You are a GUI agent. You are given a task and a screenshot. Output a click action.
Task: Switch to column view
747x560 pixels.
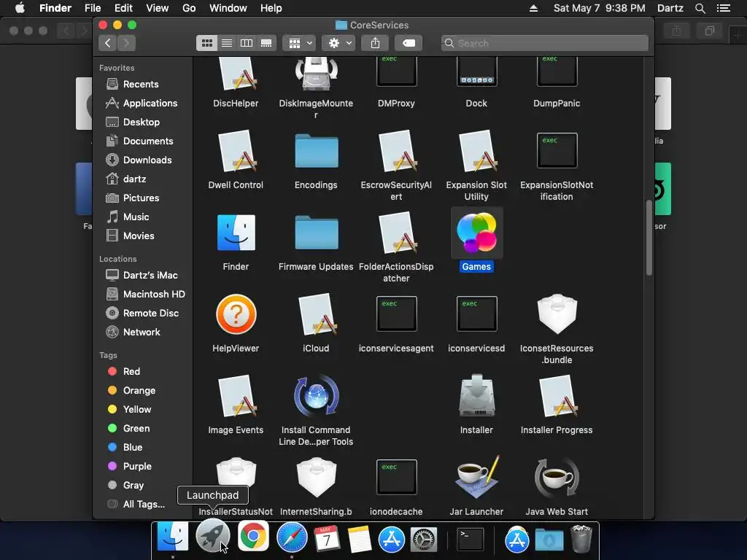point(247,43)
